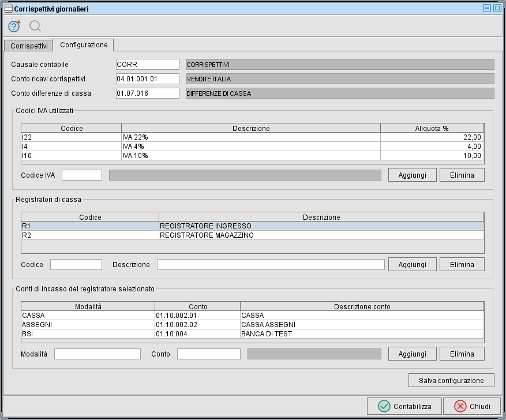The height and width of the screenshot is (420, 506).
Task: Click the 4,00 aliquota cell
Action: click(432, 147)
